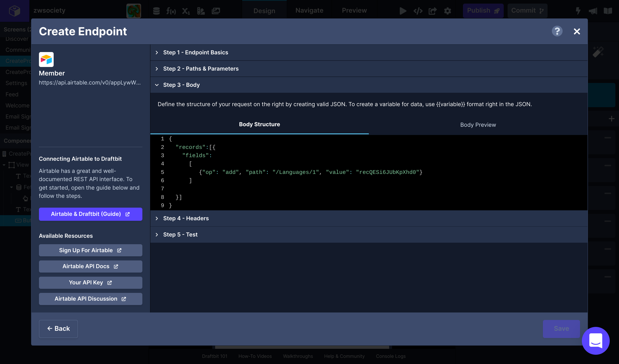Open Help & Community footer link
Screen dimensions: 619x364
pos(344,356)
